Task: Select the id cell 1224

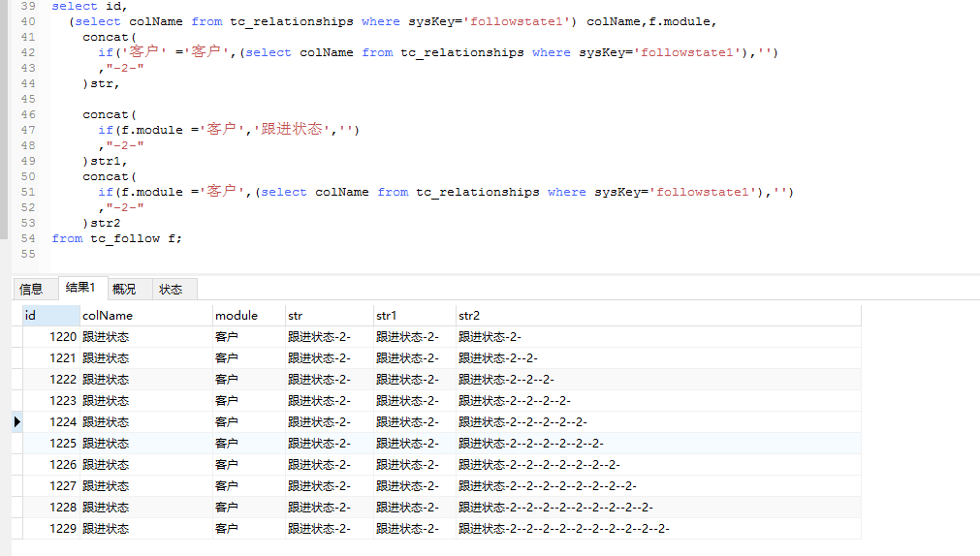Action: click(51, 421)
